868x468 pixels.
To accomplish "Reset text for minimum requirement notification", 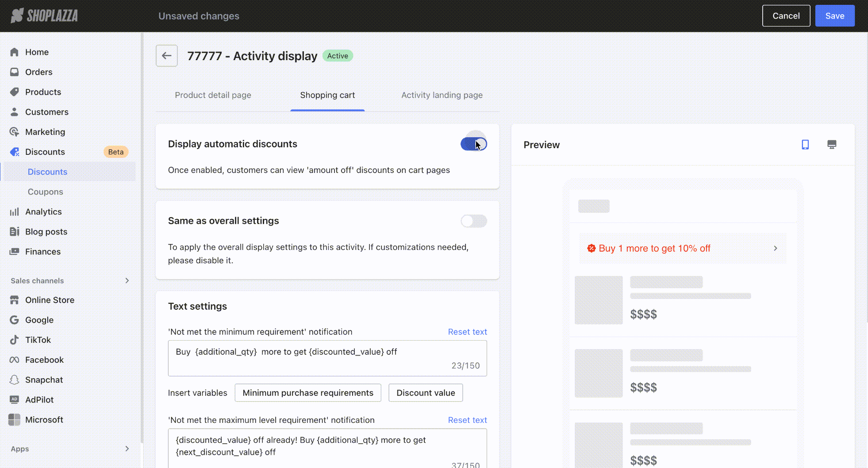I will tap(467, 332).
